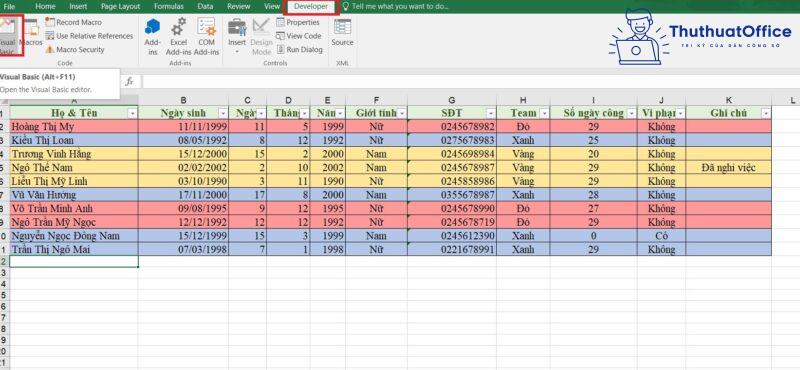Open filter dropdown for SĐT

coord(491,113)
